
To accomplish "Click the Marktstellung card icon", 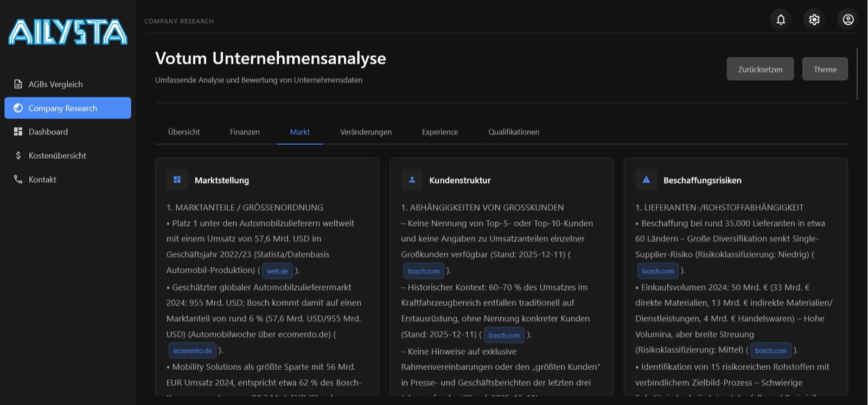I will click(x=177, y=179).
